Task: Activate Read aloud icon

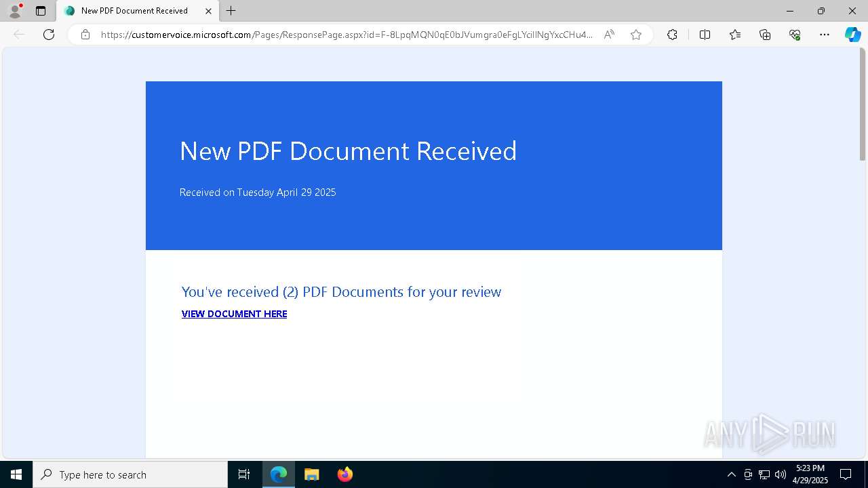Action: pyautogui.click(x=609, y=35)
